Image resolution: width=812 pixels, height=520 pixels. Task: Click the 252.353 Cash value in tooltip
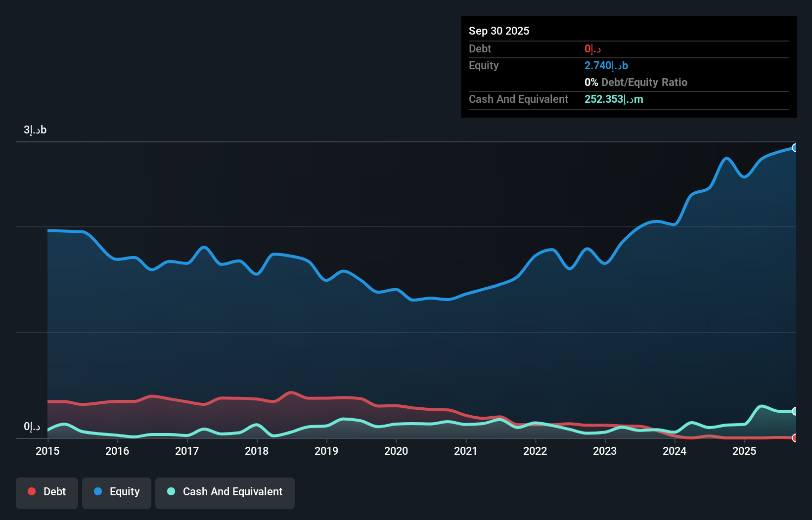pos(614,99)
